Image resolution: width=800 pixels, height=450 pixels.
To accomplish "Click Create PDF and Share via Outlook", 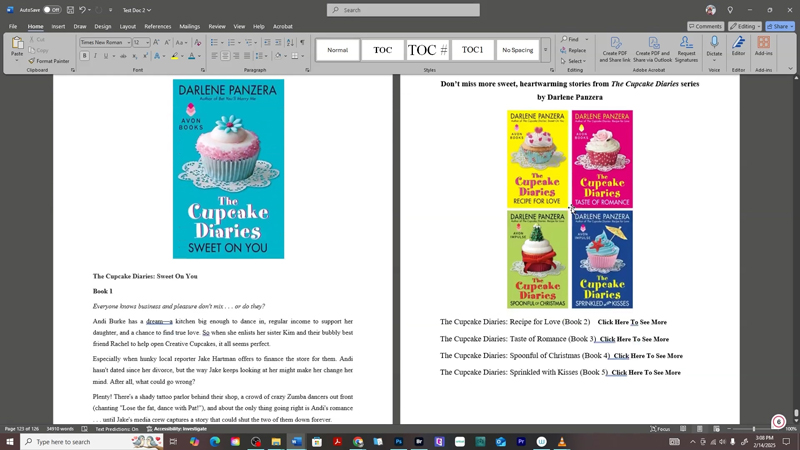I will pos(653,49).
